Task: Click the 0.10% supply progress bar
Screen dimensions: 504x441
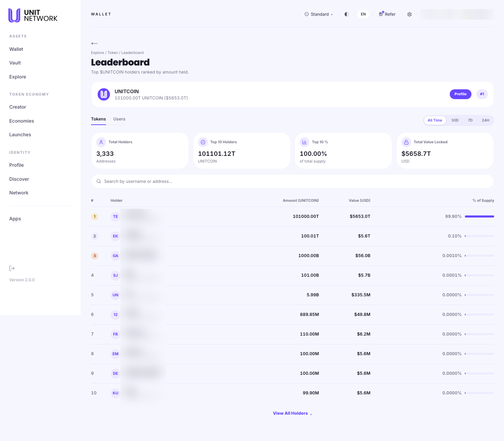Action: coord(479,236)
